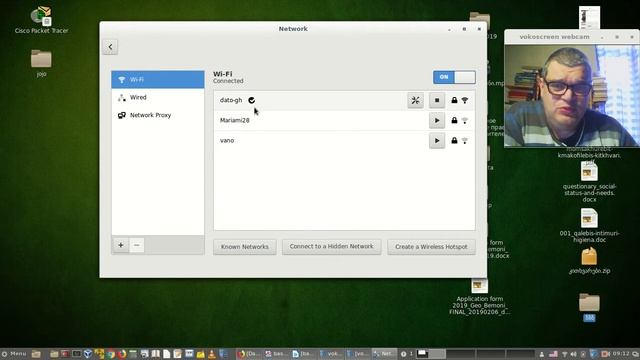
Task: Click the lock icon on dato-gh row
Action: 454,100
